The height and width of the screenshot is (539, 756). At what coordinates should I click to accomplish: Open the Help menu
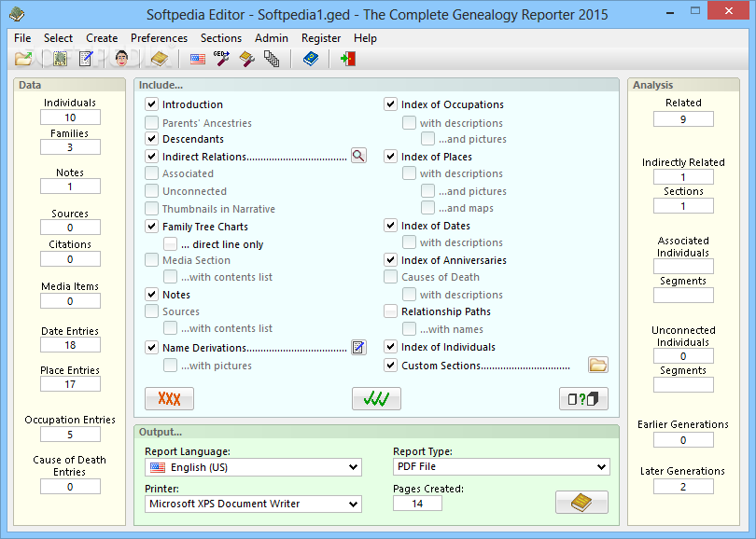click(x=365, y=38)
